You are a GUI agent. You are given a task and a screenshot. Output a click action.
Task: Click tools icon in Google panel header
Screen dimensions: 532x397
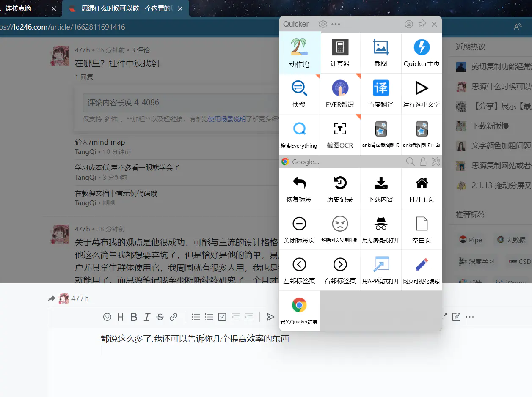point(436,162)
